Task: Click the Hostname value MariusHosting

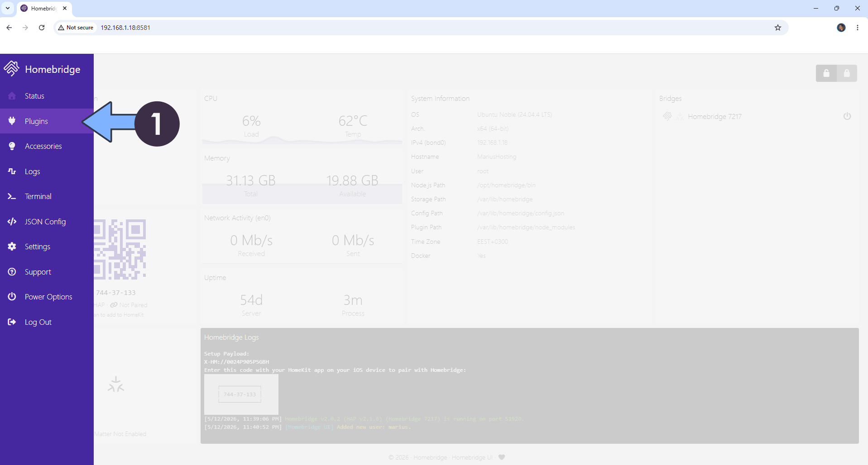Action: click(497, 157)
